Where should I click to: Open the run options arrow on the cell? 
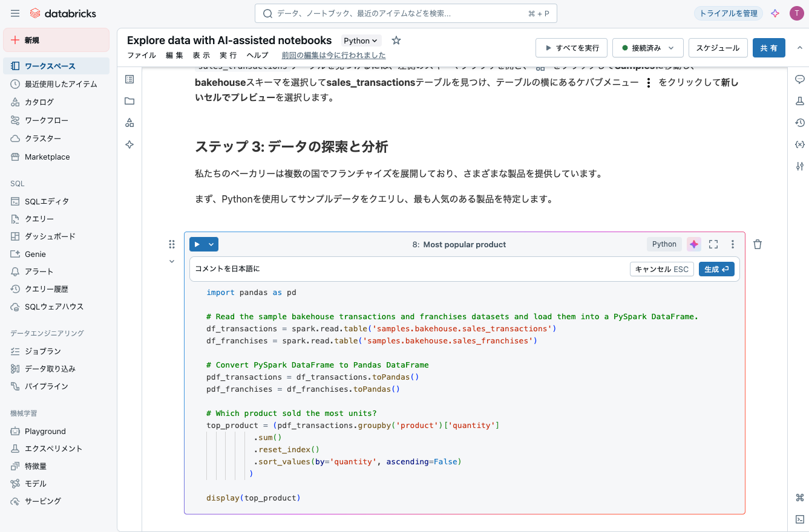[211, 244]
